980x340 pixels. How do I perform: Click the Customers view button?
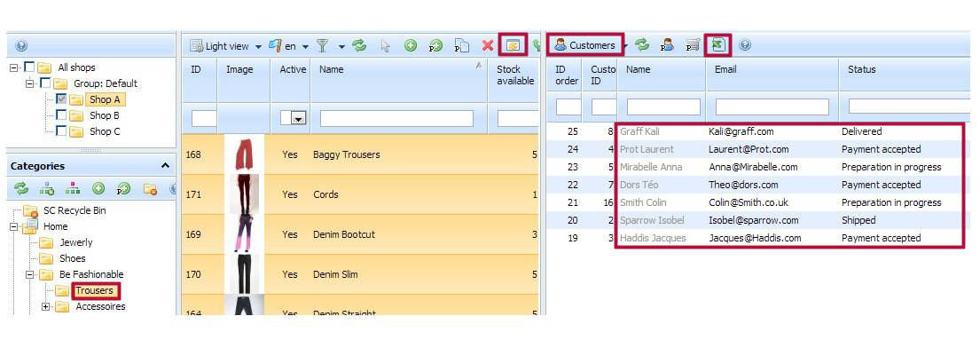pos(585,45)
